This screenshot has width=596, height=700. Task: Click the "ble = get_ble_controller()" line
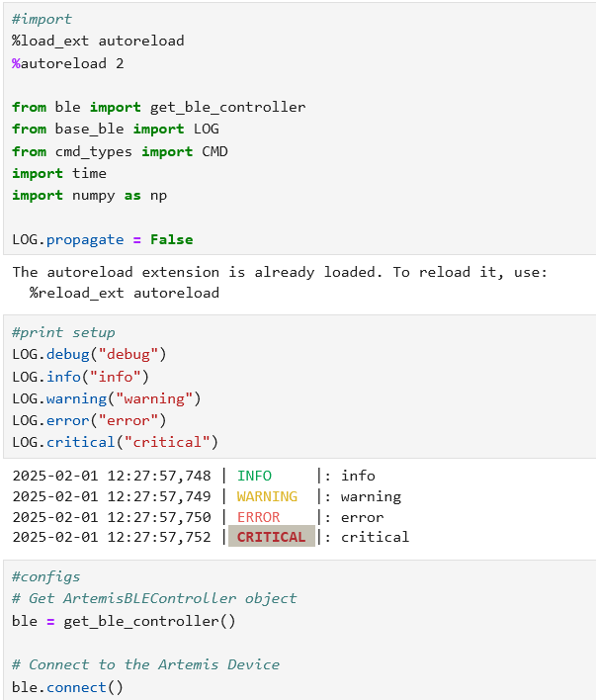(124, 621)
